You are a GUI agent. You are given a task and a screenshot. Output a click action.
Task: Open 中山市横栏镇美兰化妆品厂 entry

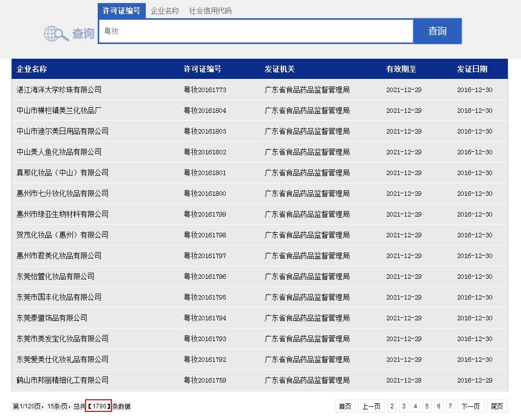click(x=59, y=110)
